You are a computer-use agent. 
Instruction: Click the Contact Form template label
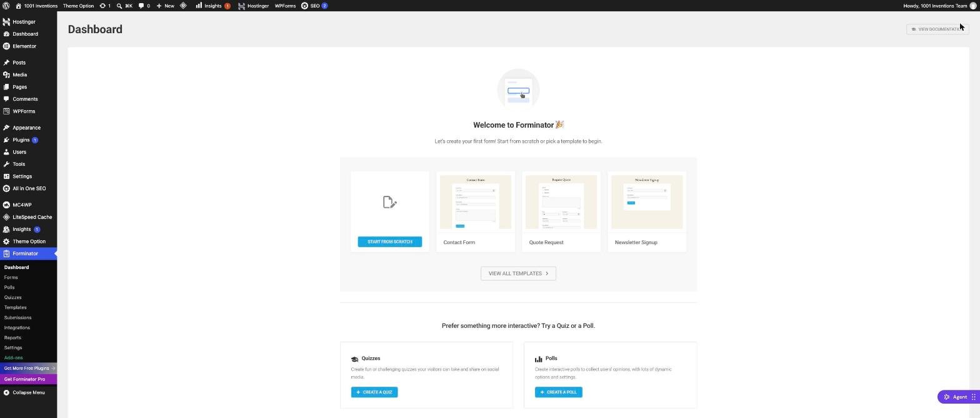[x=459, y=242]
